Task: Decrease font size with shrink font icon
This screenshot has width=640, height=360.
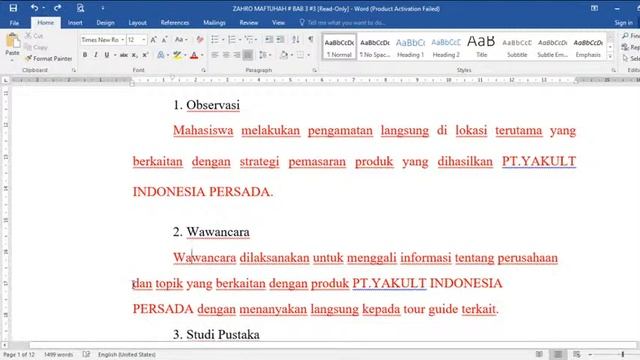Action: tap(164, 40)
